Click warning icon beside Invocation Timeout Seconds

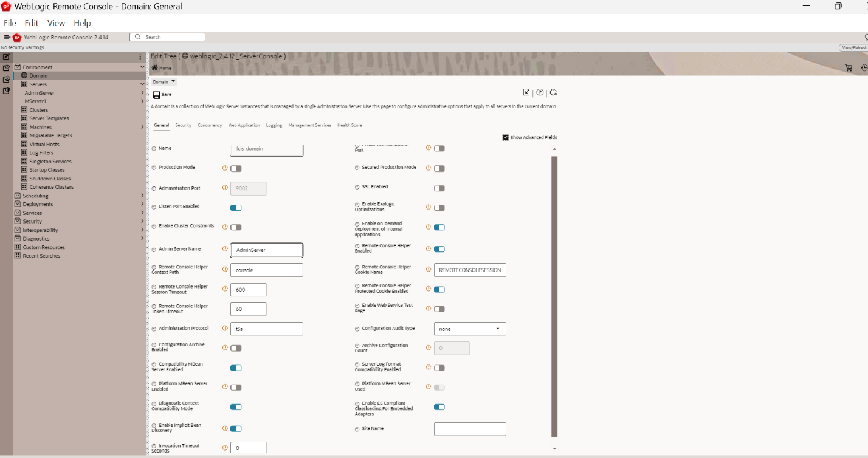coord(225,448)
